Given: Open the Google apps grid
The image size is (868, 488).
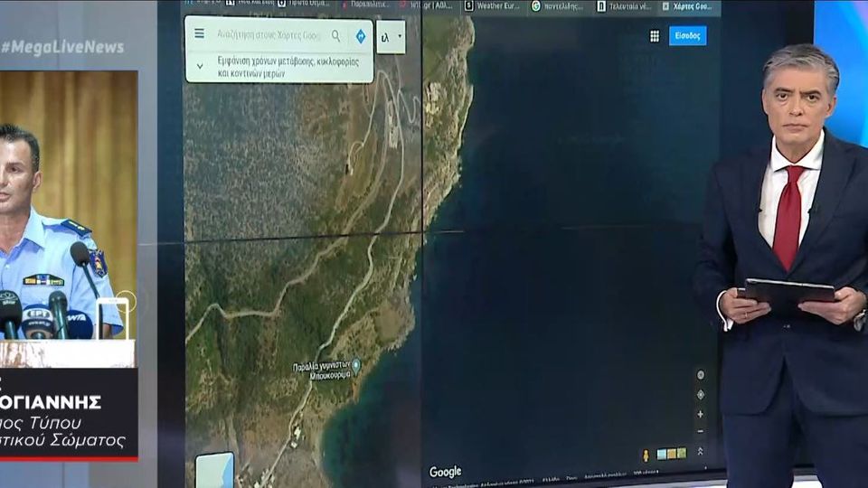Looking at the screenshot, I should 655,36.
